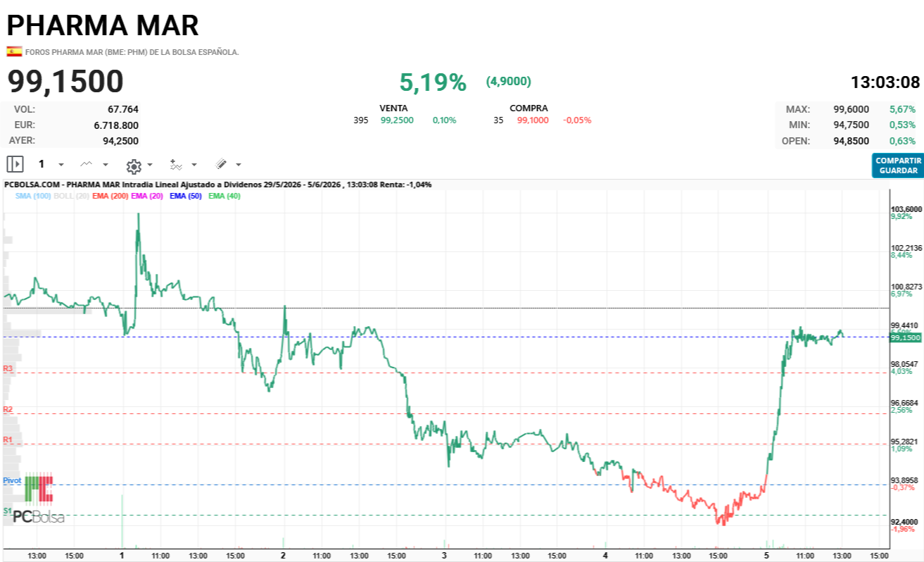Screen dimensions: 924x562
Task: Click the add indicators icon
Action: click(176, 164)
